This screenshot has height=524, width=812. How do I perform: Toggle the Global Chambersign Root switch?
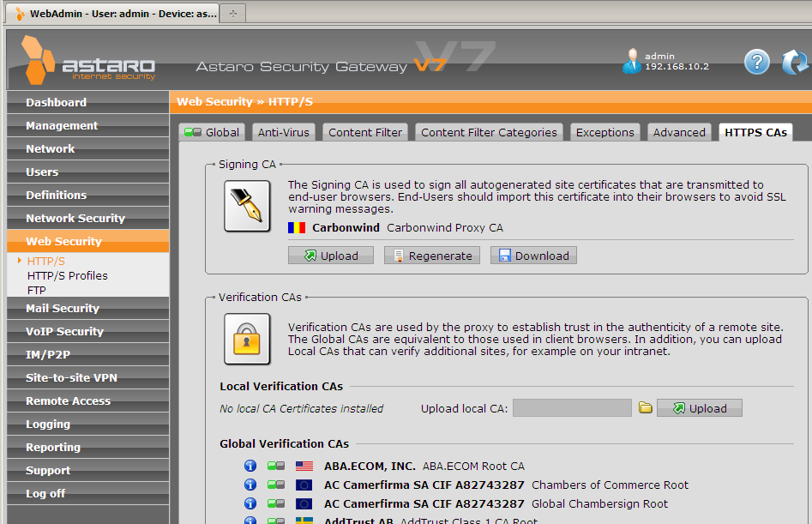click(276, 503)
